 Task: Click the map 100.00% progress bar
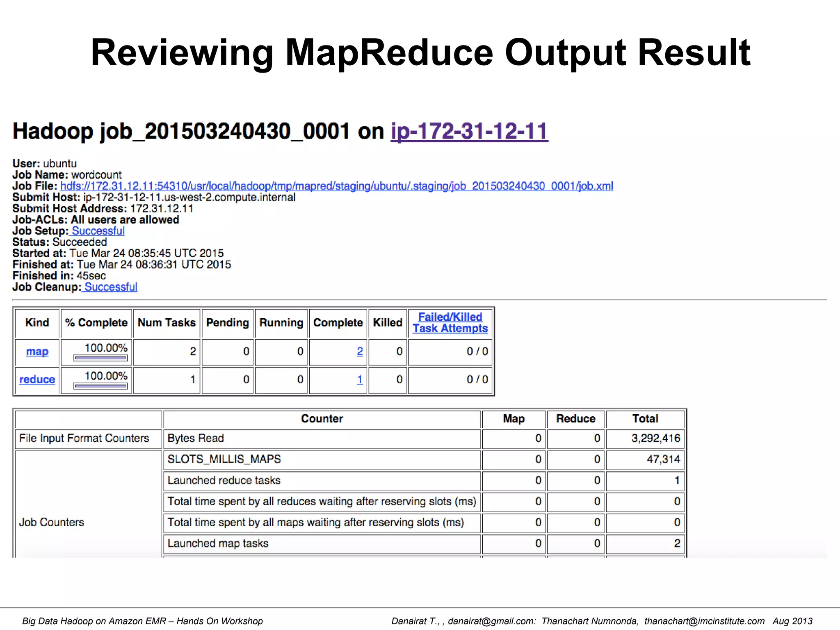coord(100,358)
